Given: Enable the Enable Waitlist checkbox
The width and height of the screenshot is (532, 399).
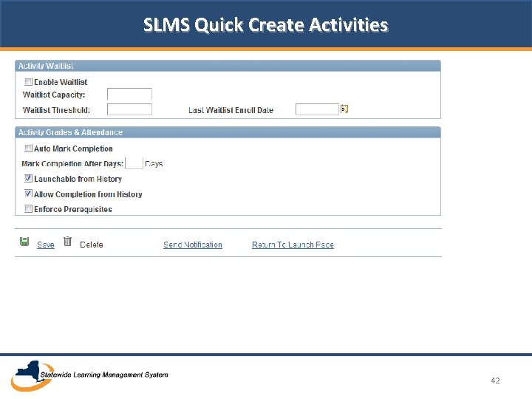Looking at the screenshot, I should coord(28,82).
